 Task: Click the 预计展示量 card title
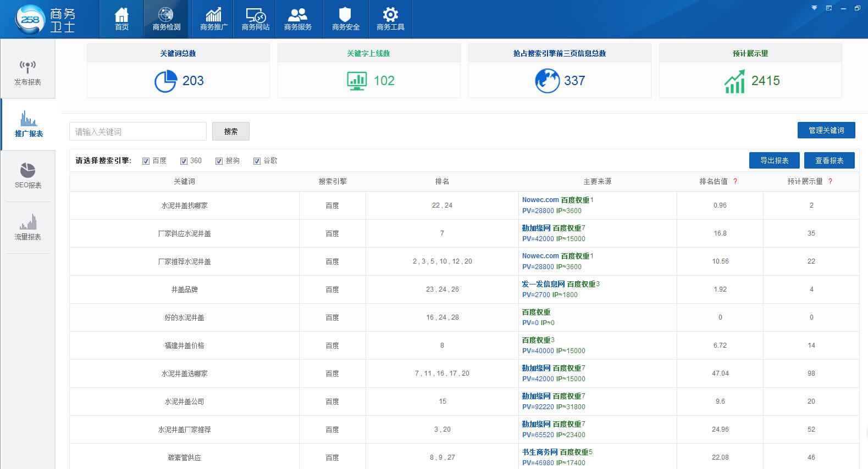pyautogui.click(x=750, y=53)
